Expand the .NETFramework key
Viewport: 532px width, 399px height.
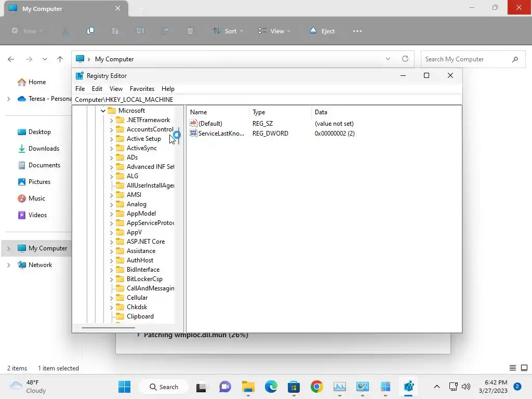coord(111,120)
